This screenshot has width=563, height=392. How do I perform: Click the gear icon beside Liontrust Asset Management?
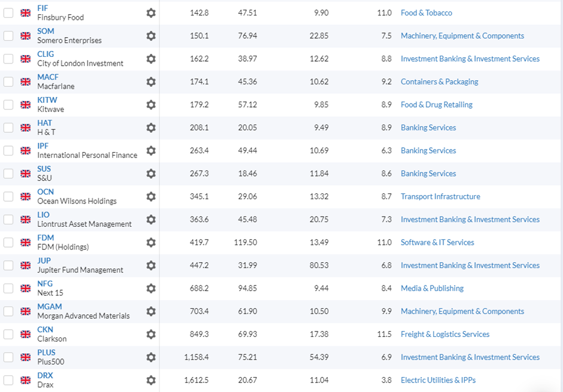(x=151, y=220)
